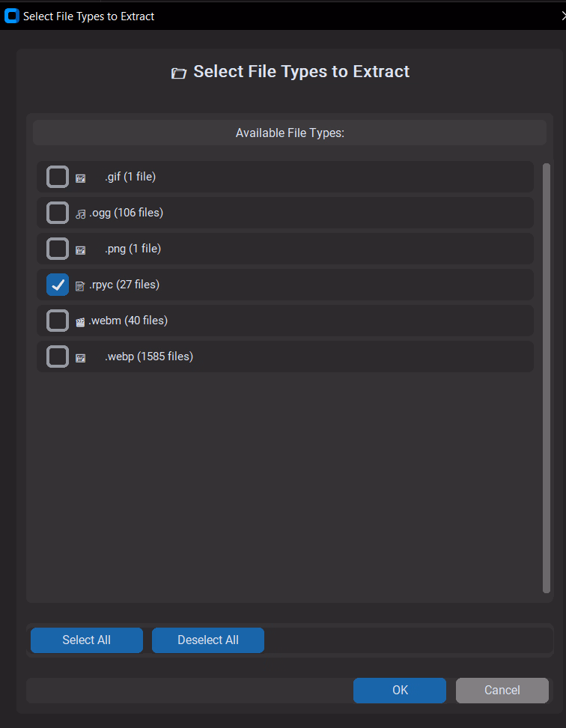The width and height of the screenshot is (566, 728).
Task: Click the image icon beside .png
Action: coord(80,250)
